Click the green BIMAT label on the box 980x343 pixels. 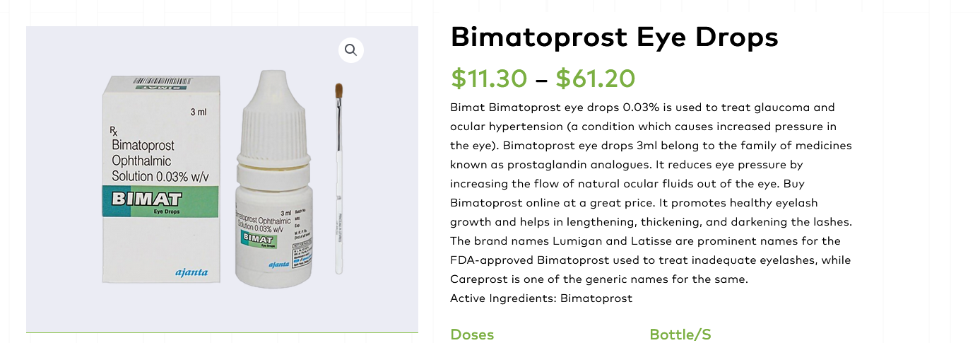tap(162, 201)
